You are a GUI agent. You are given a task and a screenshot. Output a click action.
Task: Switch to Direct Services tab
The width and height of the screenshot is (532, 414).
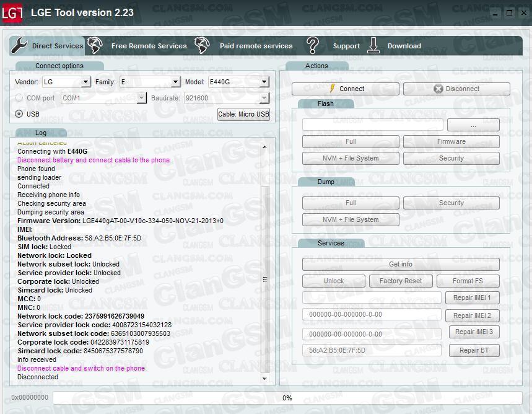(47, 45)
